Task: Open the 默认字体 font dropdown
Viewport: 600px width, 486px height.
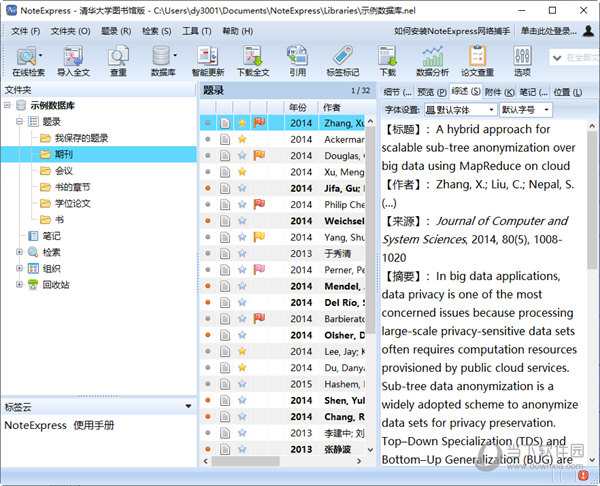Action: point(461,110)
